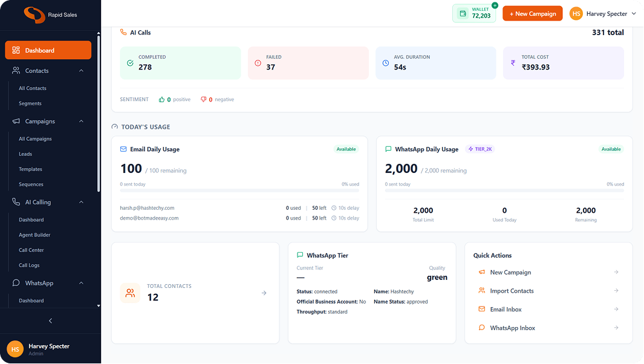The height and width of the screenshot is (364, 644).
Task: Open WhatsApp Inbox quick action
Action: 548,328
